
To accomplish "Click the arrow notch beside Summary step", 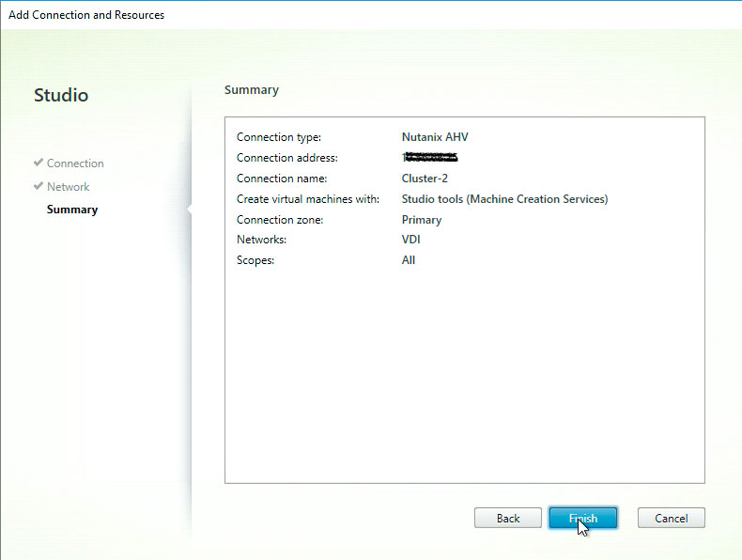I will pos(190,210).
